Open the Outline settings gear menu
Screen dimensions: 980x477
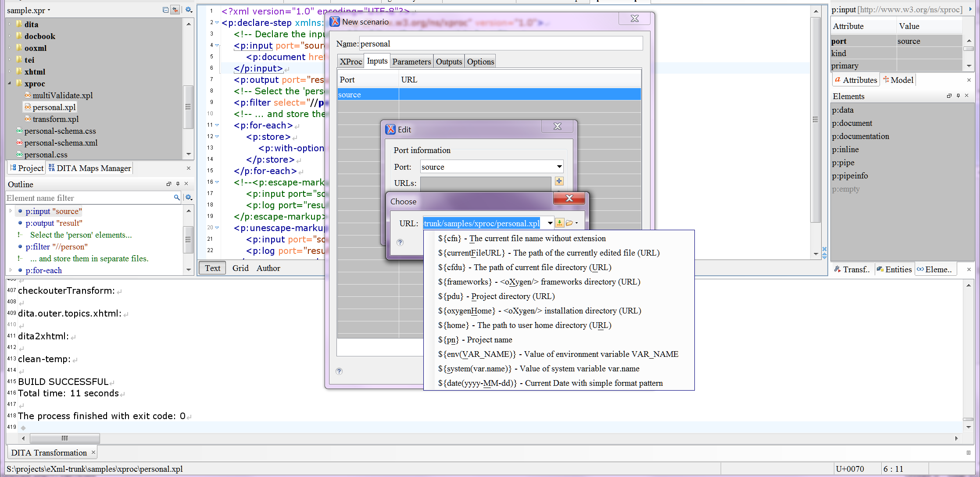[189, 198]
